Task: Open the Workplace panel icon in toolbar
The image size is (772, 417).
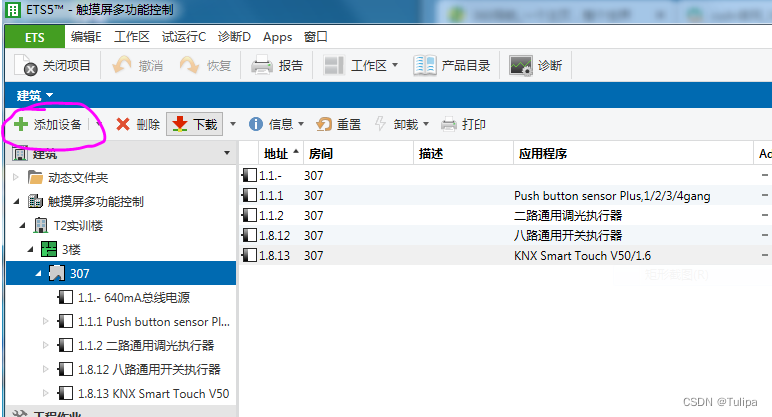Action: 334,65
